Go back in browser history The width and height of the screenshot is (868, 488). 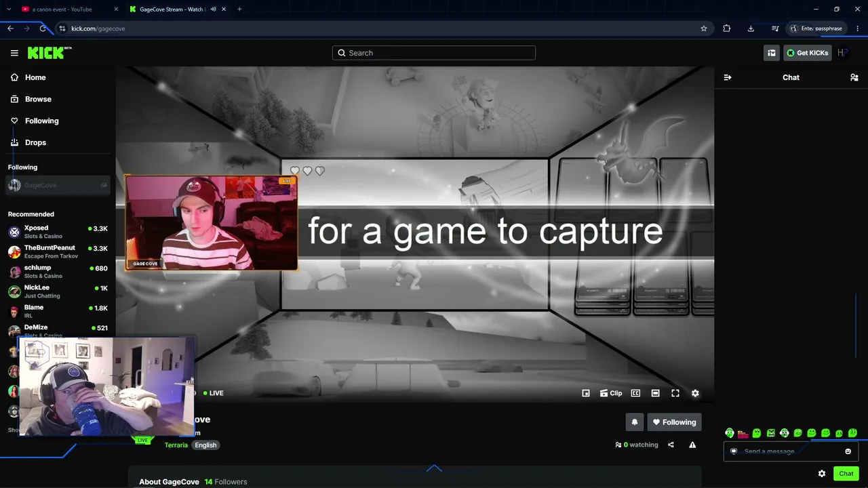coord(10,28)
